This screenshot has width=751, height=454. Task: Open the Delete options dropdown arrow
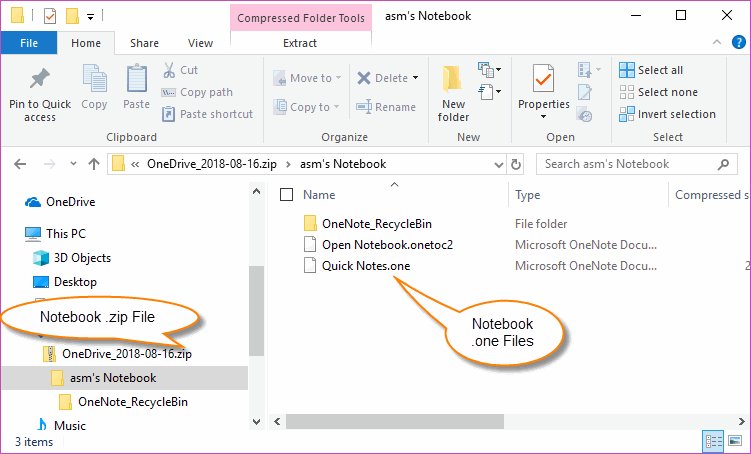[x=415, y=78]
